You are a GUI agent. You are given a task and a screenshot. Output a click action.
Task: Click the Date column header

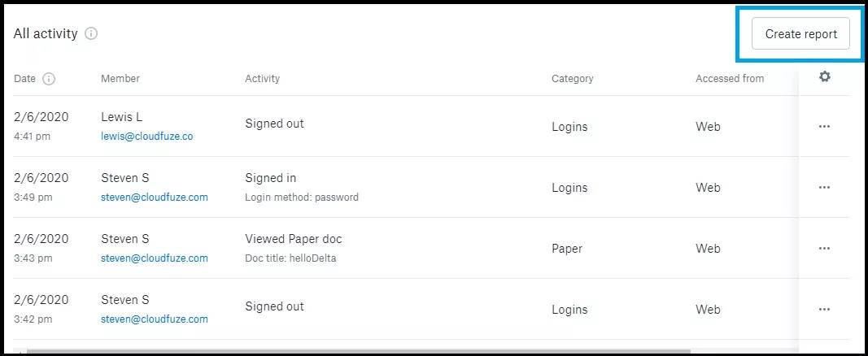point(24,79)
